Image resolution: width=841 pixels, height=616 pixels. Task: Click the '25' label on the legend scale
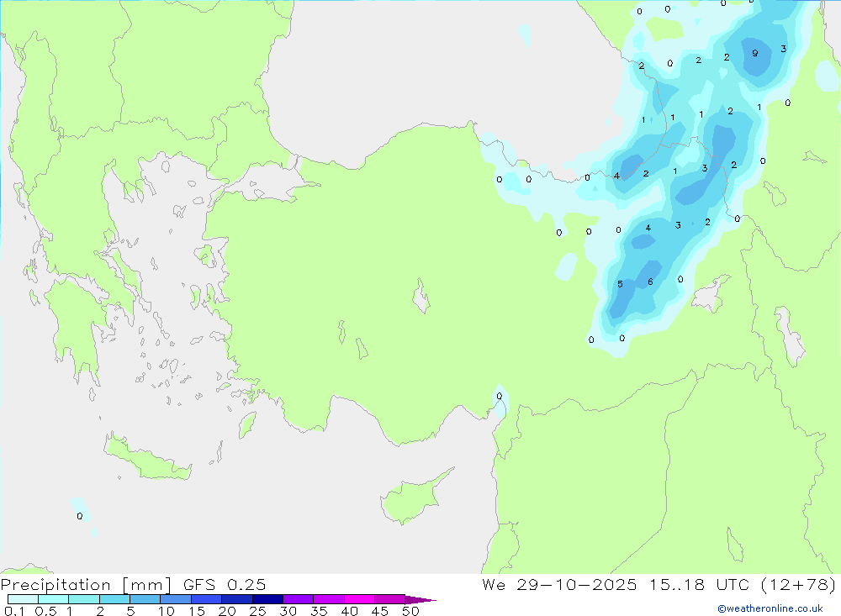coord(257,611)
